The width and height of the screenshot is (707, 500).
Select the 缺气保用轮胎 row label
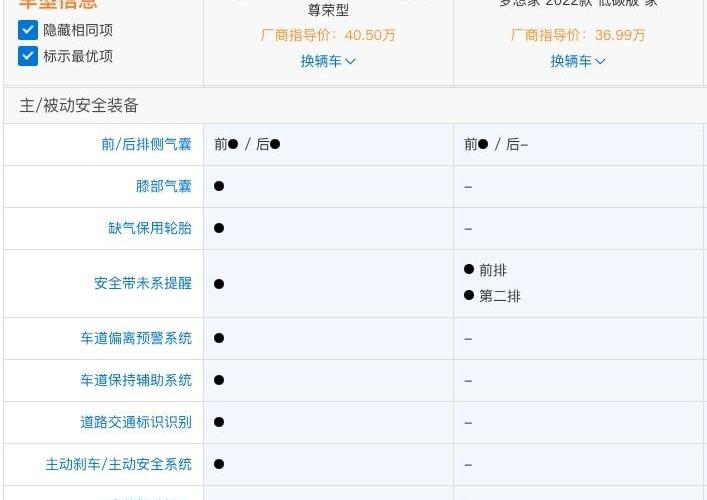tap(149, 228)
